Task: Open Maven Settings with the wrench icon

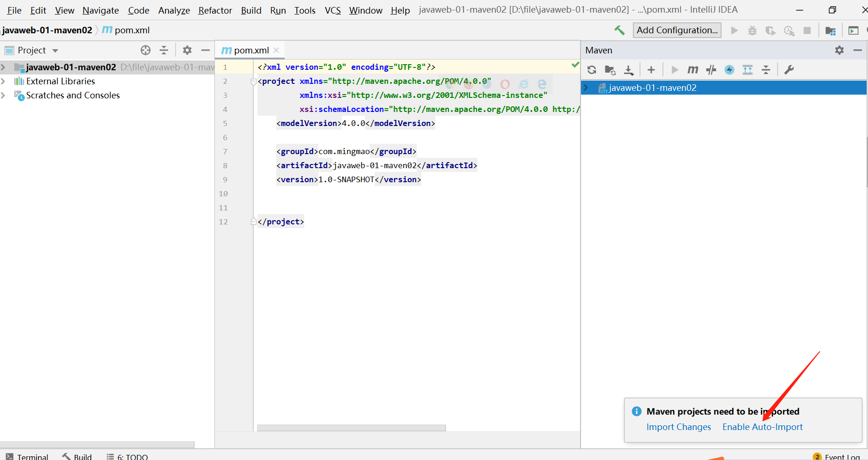Action: click(x=789, y=70)
